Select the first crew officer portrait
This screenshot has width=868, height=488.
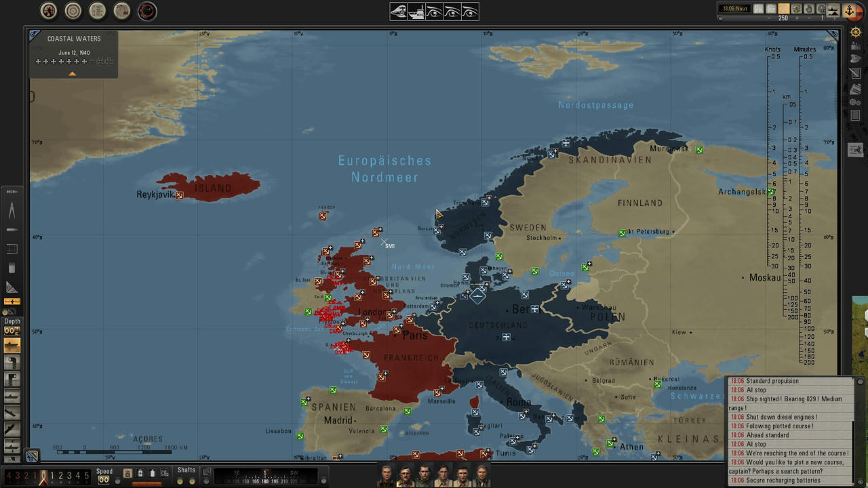click(x=387, y=475)
